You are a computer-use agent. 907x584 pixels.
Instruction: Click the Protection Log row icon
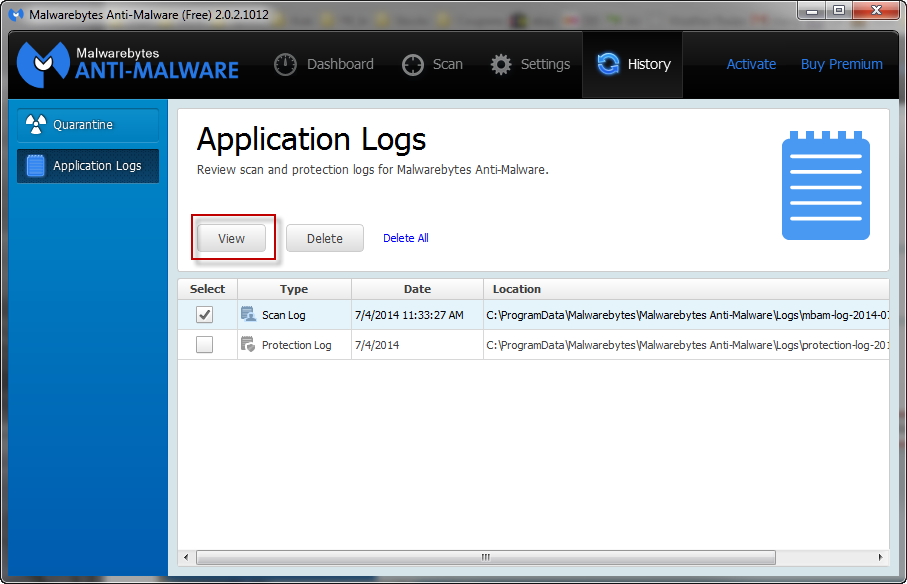[248, 344]
